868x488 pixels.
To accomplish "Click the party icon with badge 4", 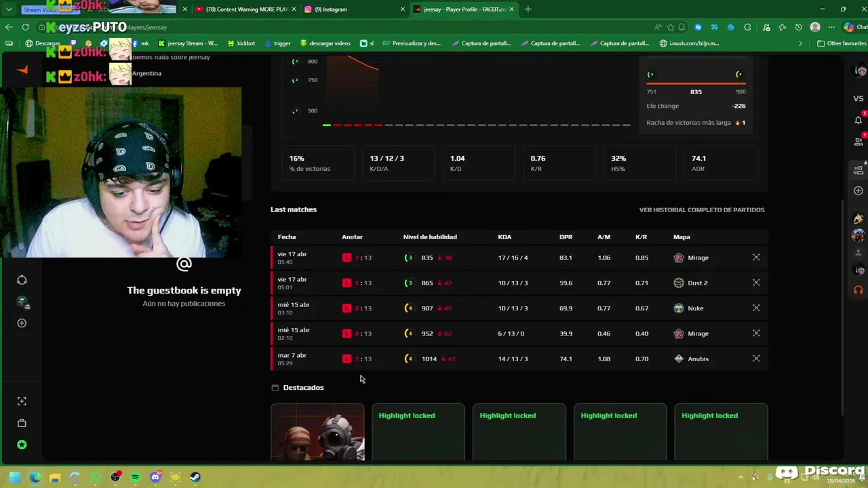I will click(x=859, y=170).
